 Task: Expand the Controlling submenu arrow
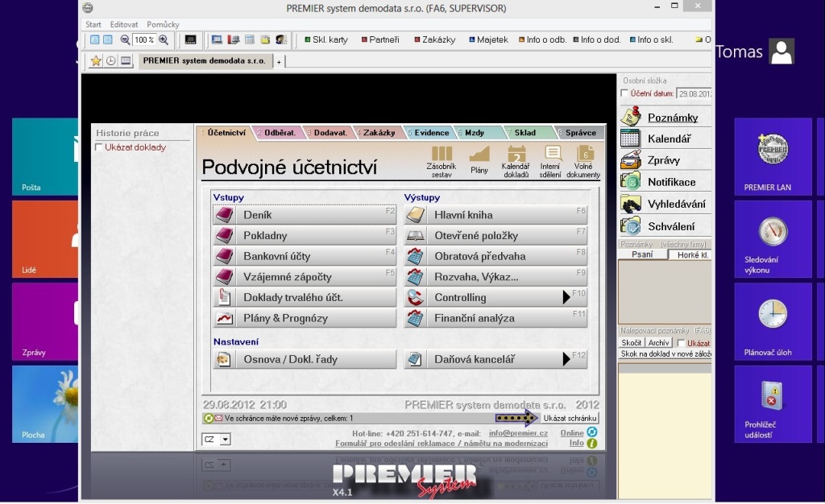click(x=566, y=297)
